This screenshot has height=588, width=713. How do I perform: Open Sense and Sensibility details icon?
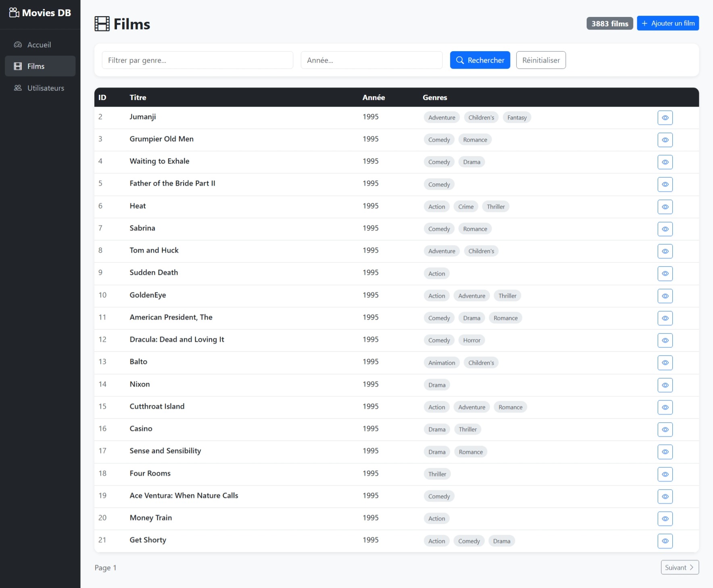(x=665, y=452)
